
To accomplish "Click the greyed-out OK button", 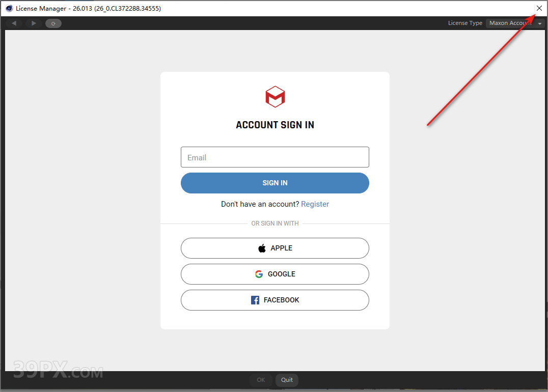I will [261, 380].
